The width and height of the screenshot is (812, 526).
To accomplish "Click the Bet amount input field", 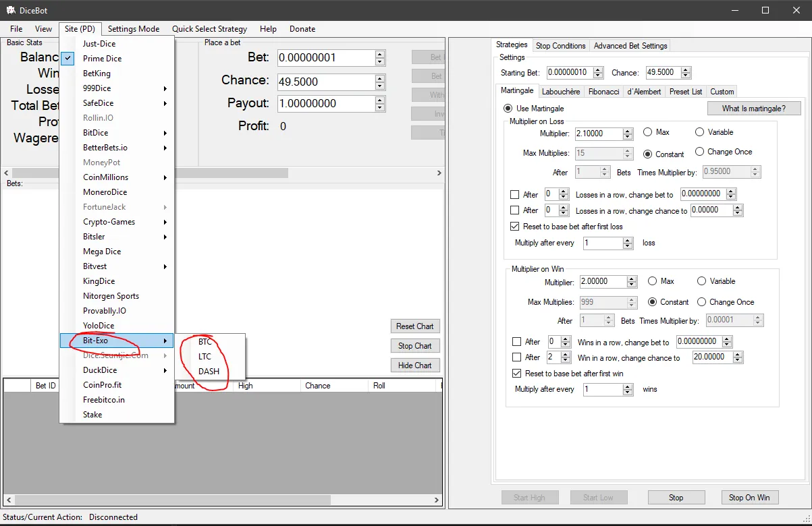I will coord(327,58).
